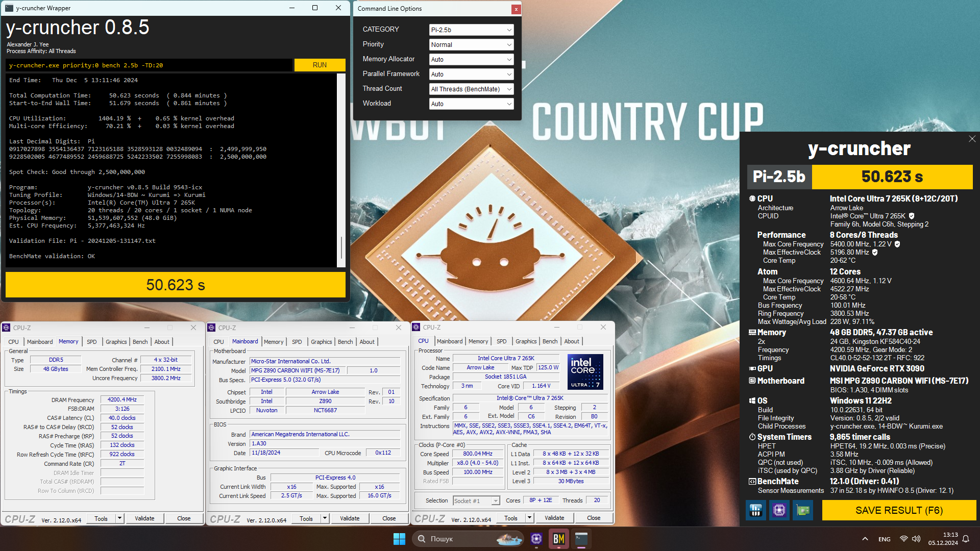Launch GPU-Z graphics card icon

coord(802,510)
